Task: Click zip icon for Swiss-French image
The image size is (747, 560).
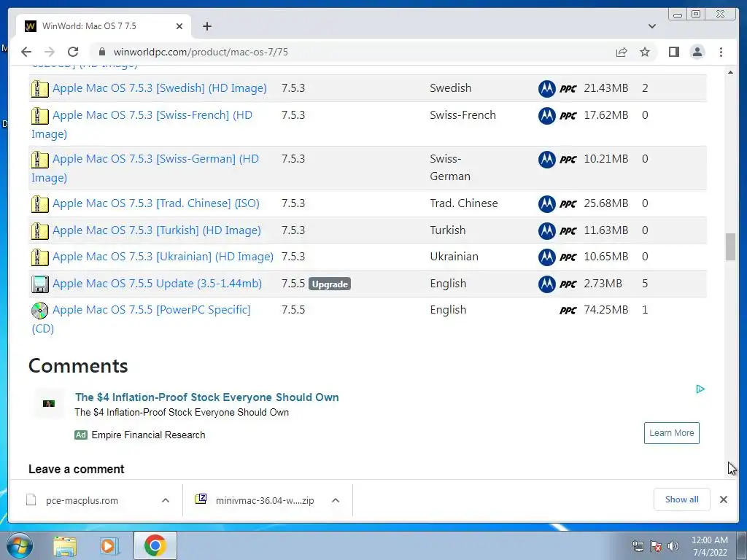Action: [x=39, y=116]
